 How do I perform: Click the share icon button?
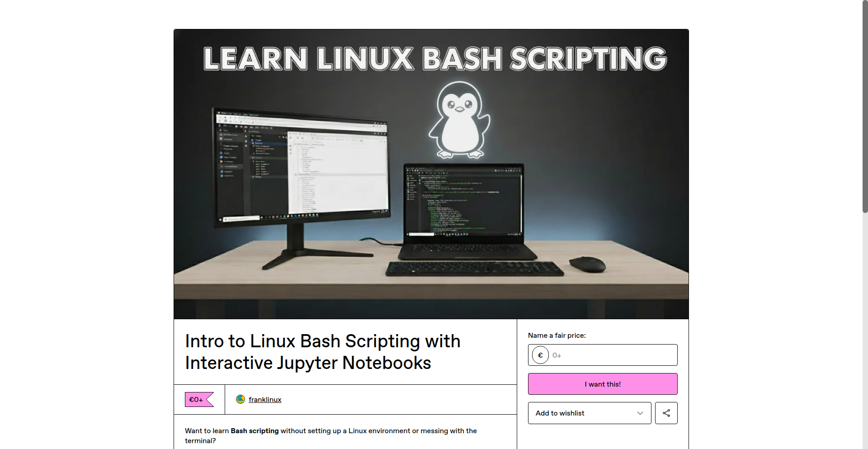click(666, 413)
